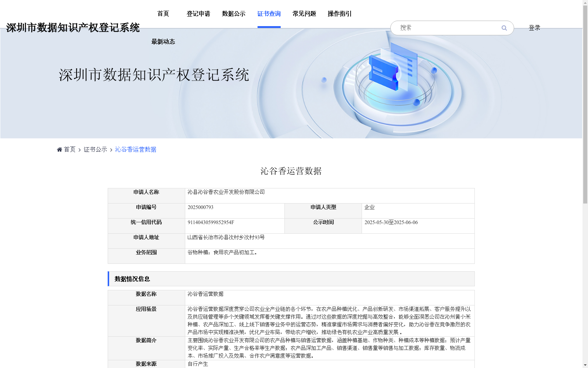Screen dimensions: 588x368
Task: Click the home icon in breadcrumb
Action: (x=60, y=149)
